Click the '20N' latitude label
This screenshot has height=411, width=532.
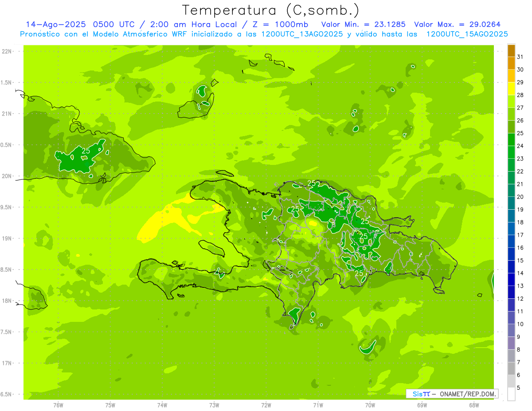click(7, 176)
